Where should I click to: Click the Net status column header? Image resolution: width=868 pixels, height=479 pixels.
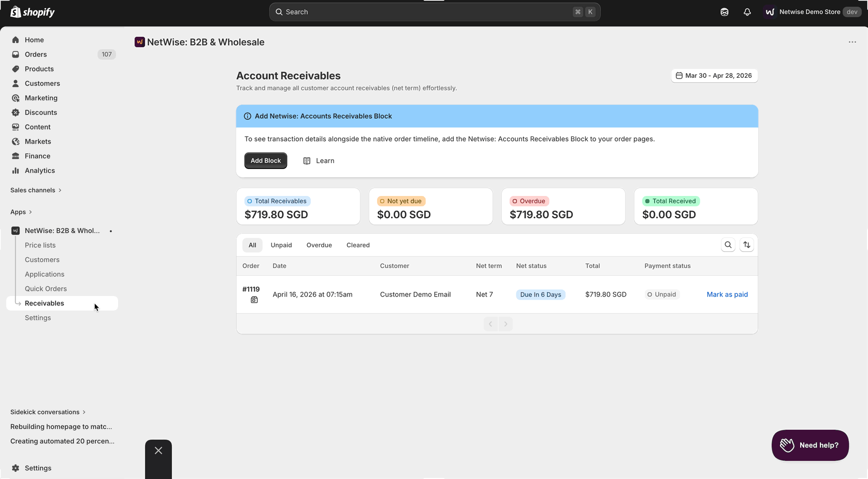pos(531,266)
